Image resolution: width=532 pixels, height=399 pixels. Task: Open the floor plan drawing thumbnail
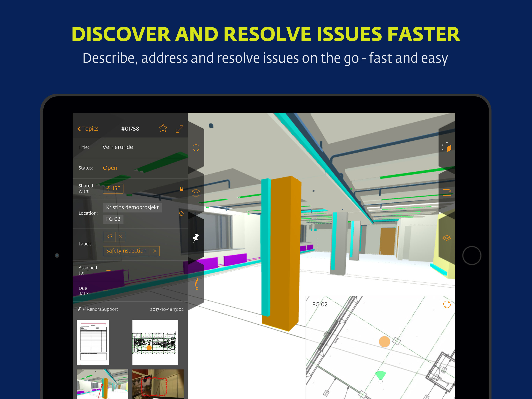click(x=155, y=343)
